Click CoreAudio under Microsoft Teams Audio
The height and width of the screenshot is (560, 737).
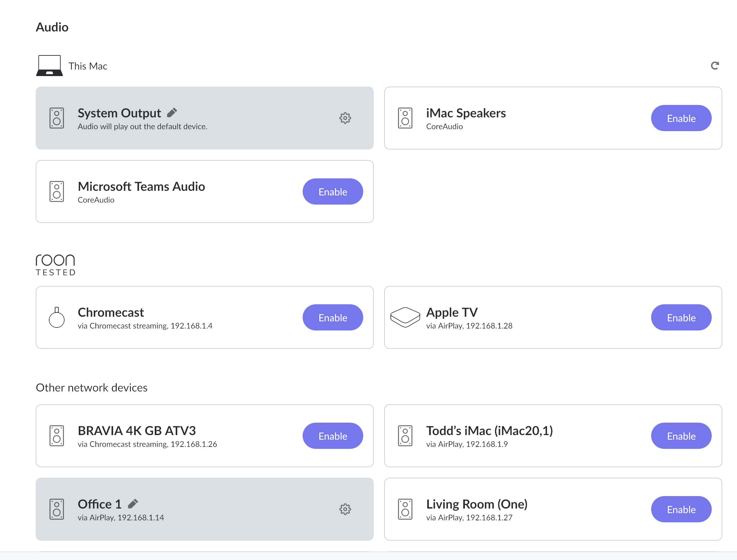[x=96, y=200]
